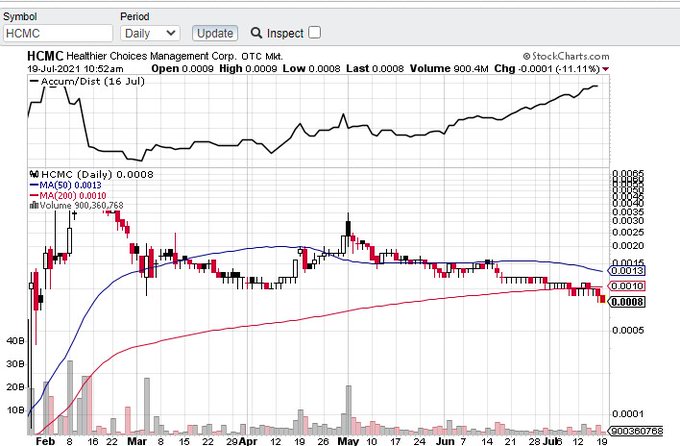Click the 19-Jul-2021 10:52am timestamp
Viewport: 680px width, 446px height.
click(75, 69)
